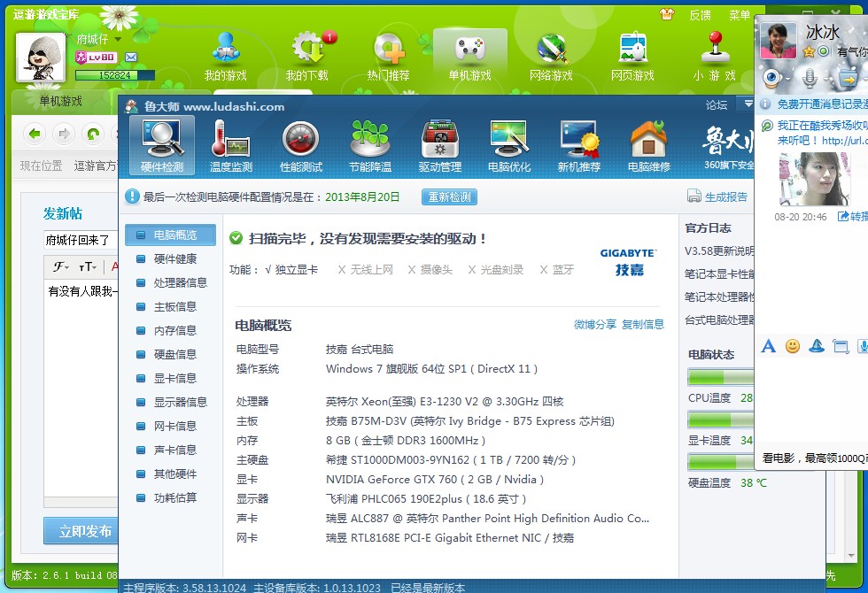Click webcam video icon in chat window
The image size is (868, 593).
[x=771, y=78]
